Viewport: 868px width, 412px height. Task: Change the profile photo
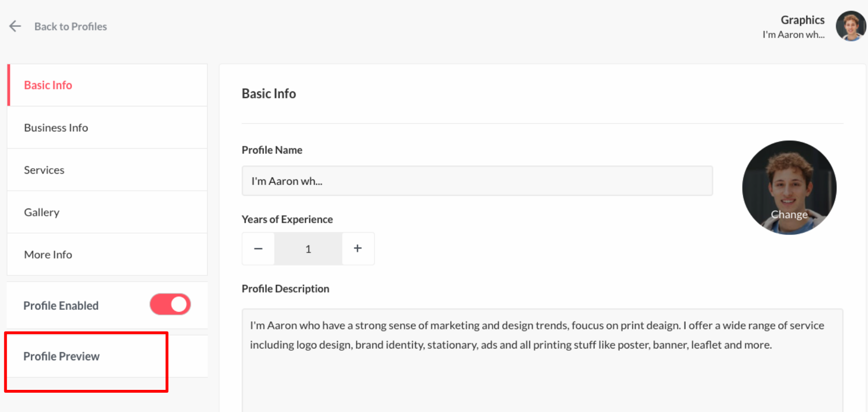pyautogui.click(x=789, y=187)
